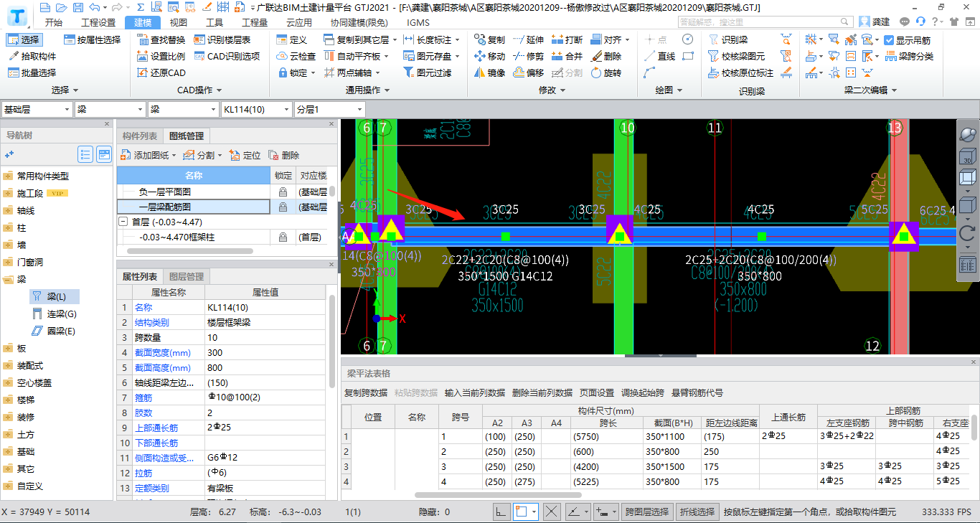
Task: Toggle the cross snap button in the status bar
Action: tap(552, 512)
